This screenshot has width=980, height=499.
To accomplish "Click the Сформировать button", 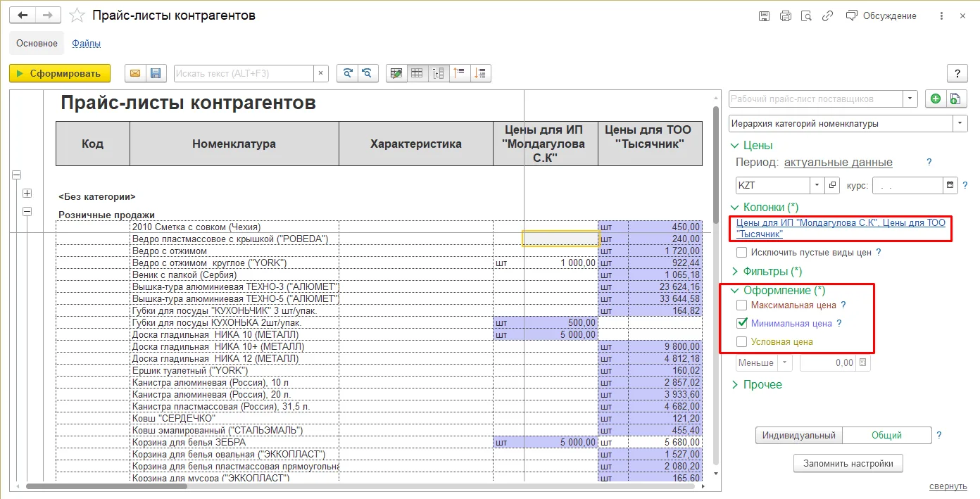I will (x=60, y=73).
